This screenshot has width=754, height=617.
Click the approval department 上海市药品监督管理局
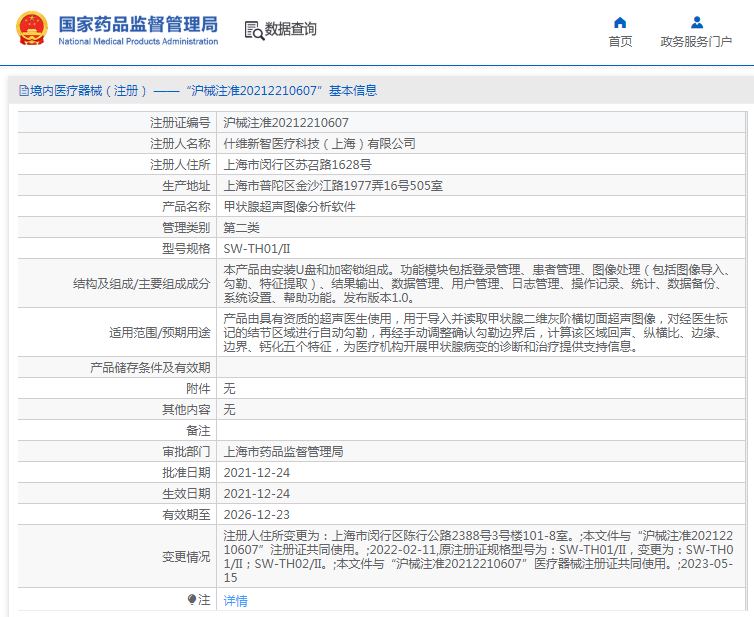tap(283, 451)
